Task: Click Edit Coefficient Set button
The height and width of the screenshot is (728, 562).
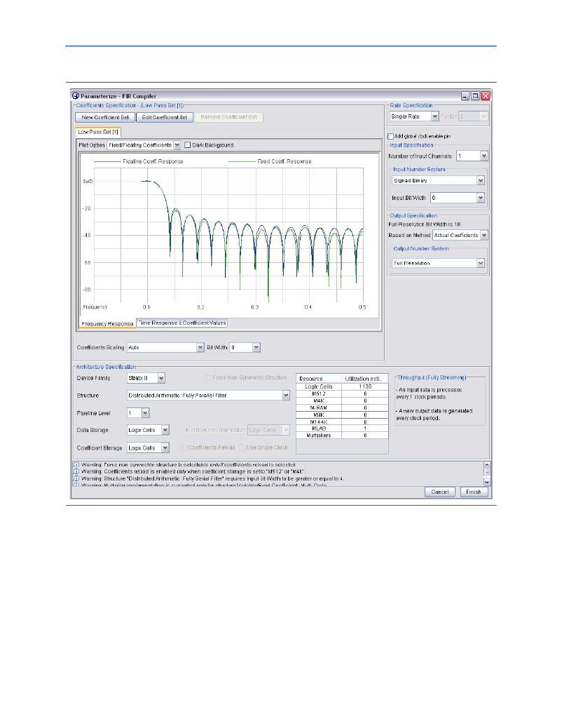Action: (x=164, y=117)
